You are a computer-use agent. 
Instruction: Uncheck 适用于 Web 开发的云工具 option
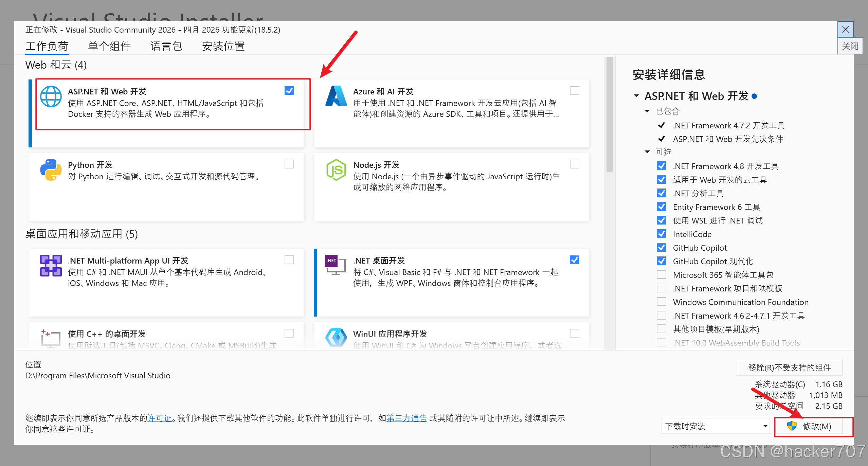(662, 179)
